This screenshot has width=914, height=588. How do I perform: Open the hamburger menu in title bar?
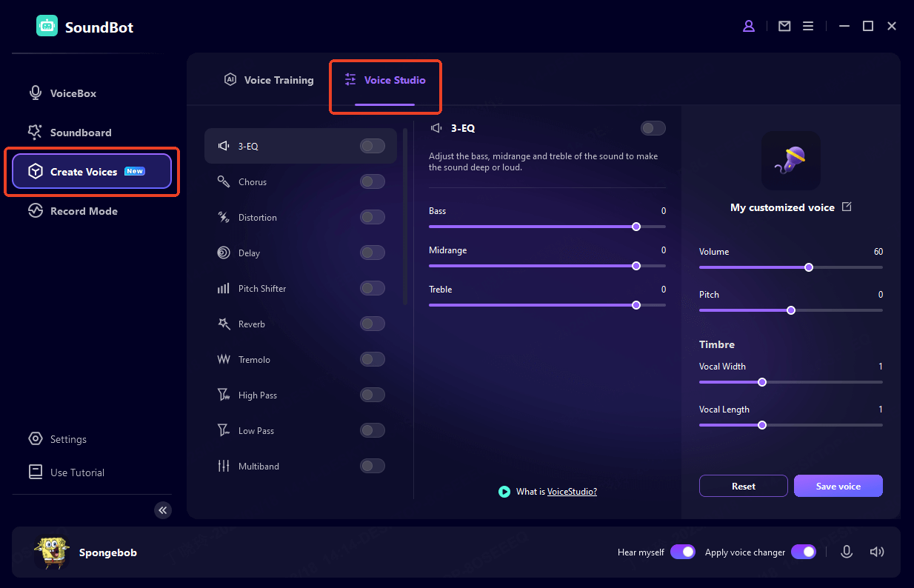coord(808,26)
